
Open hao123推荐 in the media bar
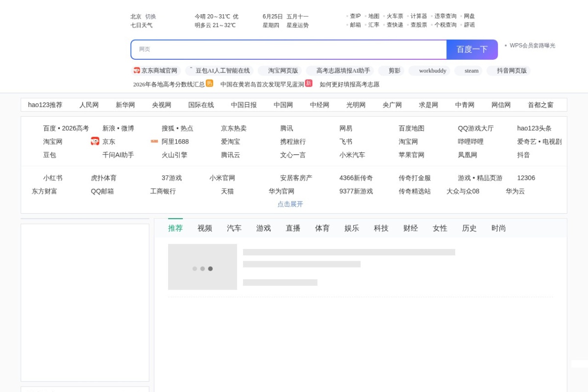point(45,105)
